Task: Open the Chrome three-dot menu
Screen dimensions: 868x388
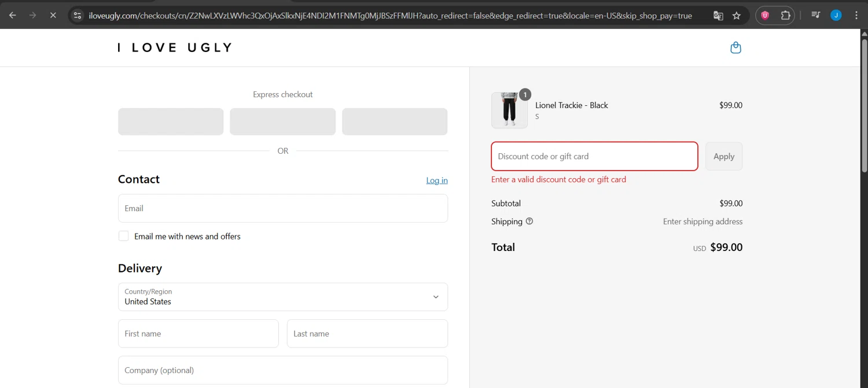Action: 856,16
